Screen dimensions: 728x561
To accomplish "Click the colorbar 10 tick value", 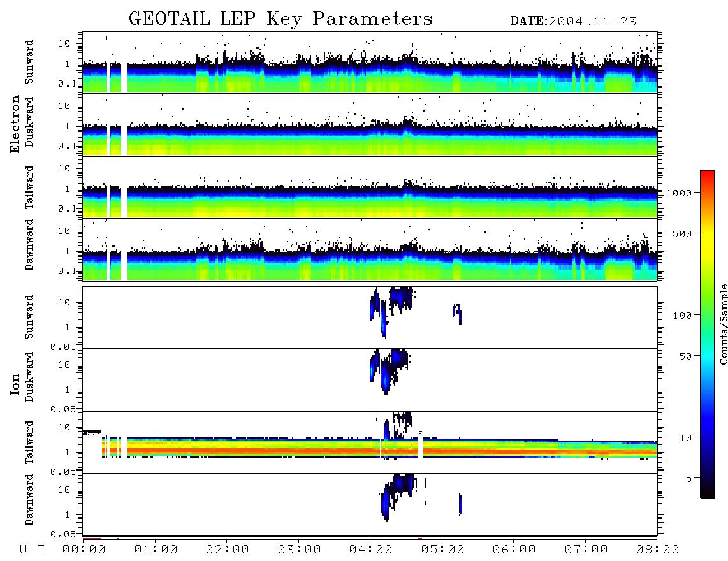I will [x=686, y=438].
